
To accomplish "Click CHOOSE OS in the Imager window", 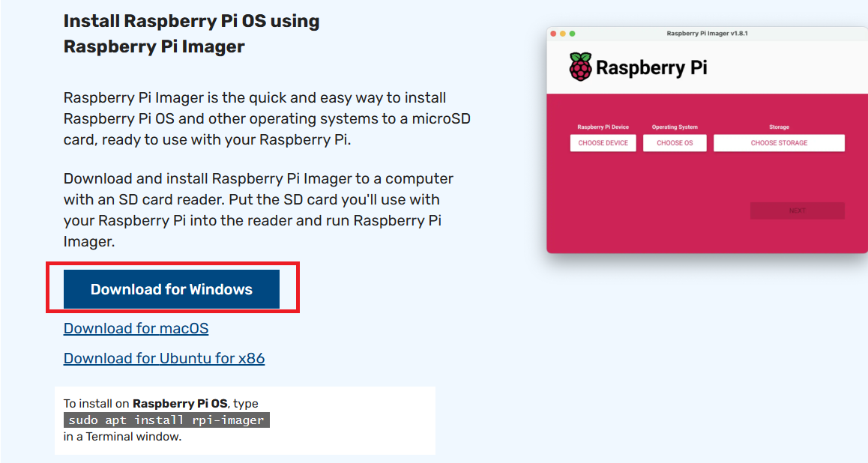I will point(675,142).
